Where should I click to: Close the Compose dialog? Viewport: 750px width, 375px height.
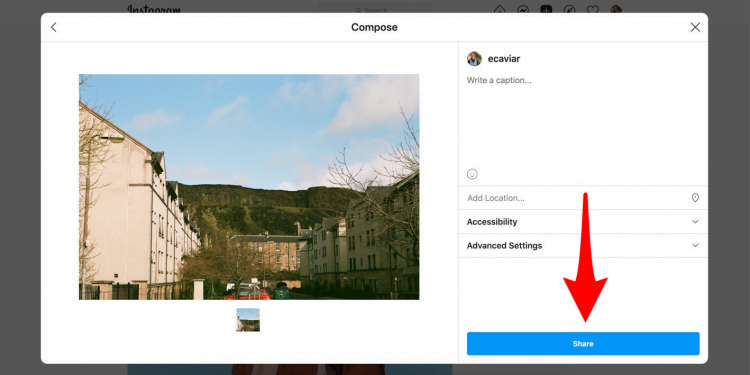click(695, 27)
